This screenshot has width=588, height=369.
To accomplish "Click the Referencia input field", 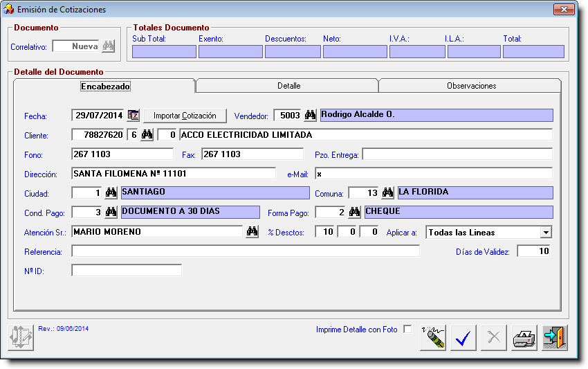I will tap(246, 251).
